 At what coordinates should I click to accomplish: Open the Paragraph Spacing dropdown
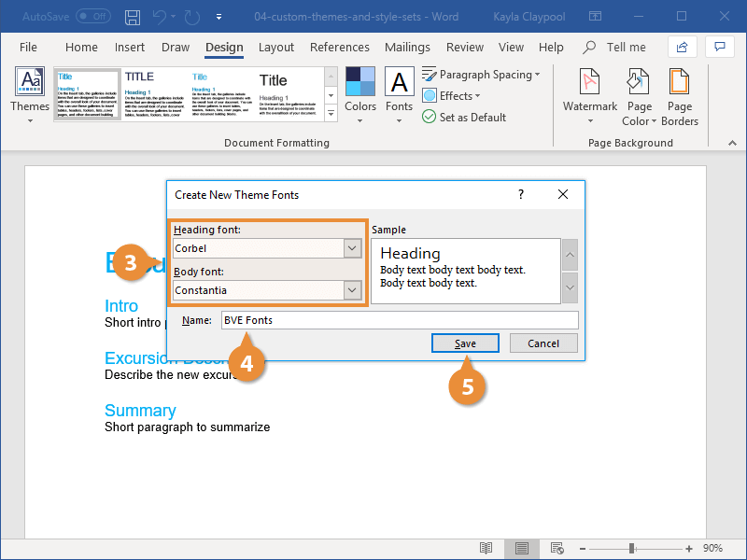click(481, 75)
